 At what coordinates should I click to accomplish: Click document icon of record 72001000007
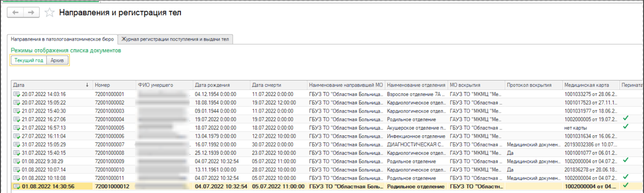[16, 144]
